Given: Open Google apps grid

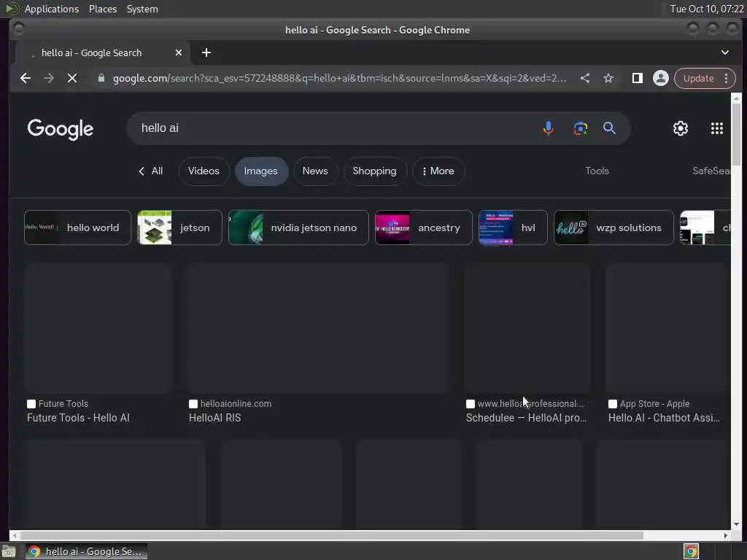Looking at the screenshot, I should tap(717, 128).
